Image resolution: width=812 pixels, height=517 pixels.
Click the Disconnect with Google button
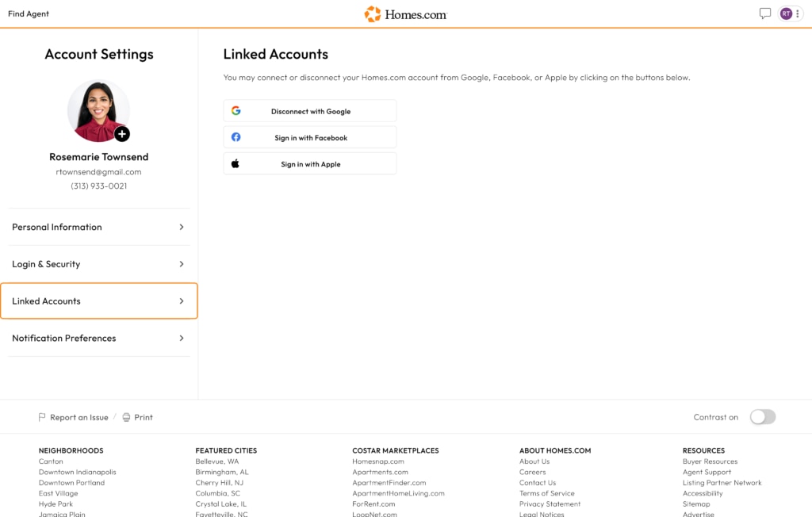[x=309, y=110]
